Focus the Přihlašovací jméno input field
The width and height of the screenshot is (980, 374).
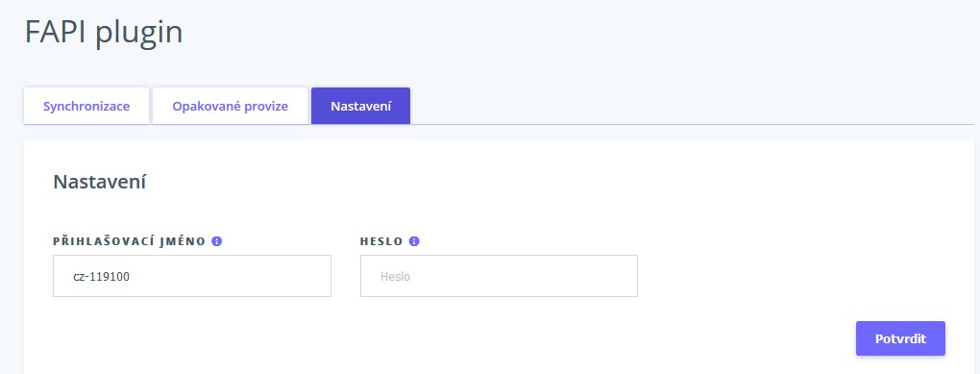[192, 276]
